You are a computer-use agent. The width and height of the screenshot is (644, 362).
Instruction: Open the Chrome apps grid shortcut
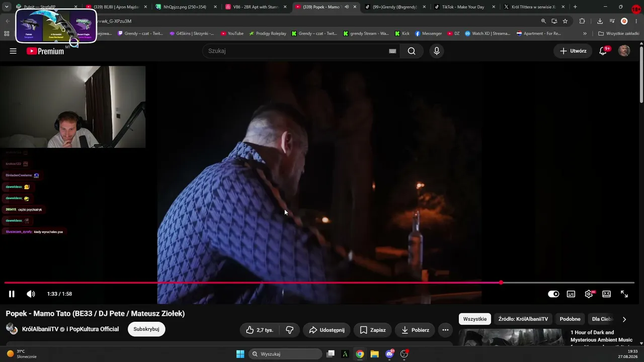click(x=7, y=34)
